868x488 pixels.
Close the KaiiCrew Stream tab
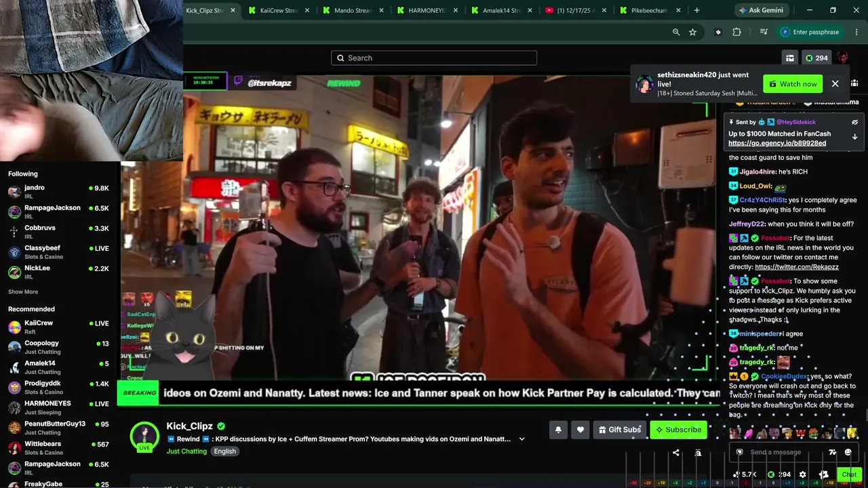click(x=307, y=10)
